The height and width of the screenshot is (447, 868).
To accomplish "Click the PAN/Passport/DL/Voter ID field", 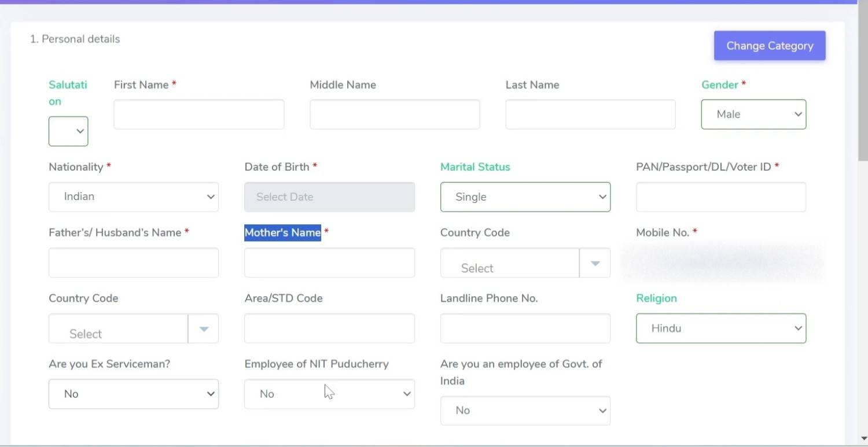I will [720, 197].
